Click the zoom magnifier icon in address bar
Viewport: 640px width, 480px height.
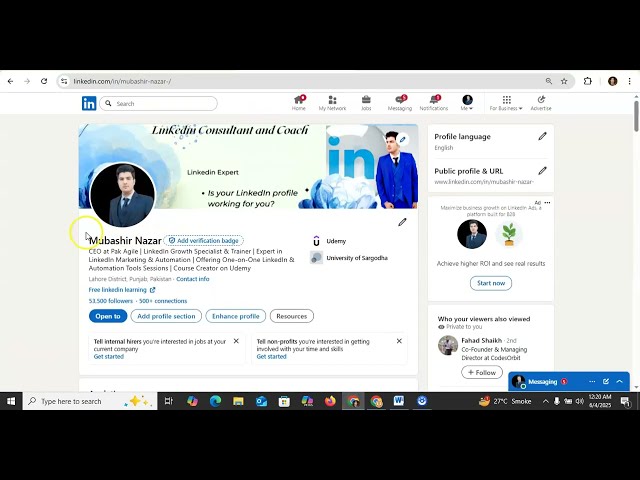(x=549, y=81)
